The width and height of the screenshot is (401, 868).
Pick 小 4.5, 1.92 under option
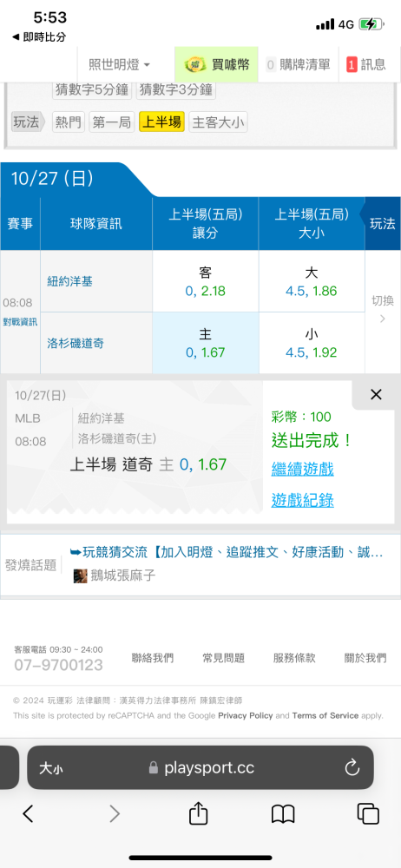pyautogui.click(x=312, y=343)
